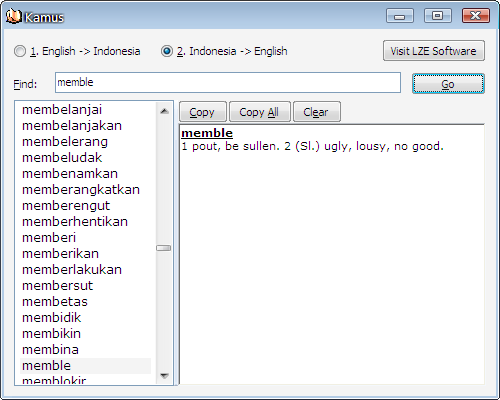Viewport: 500px width, 400px height.
Task: Clear the definition pane
Action: click(x=317, y=112)
